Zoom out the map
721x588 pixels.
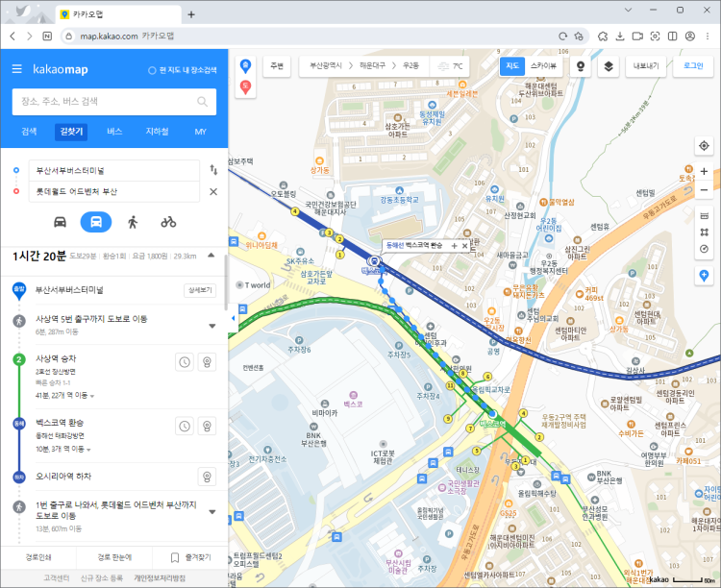pyautogui.click(x=704, y=190)
